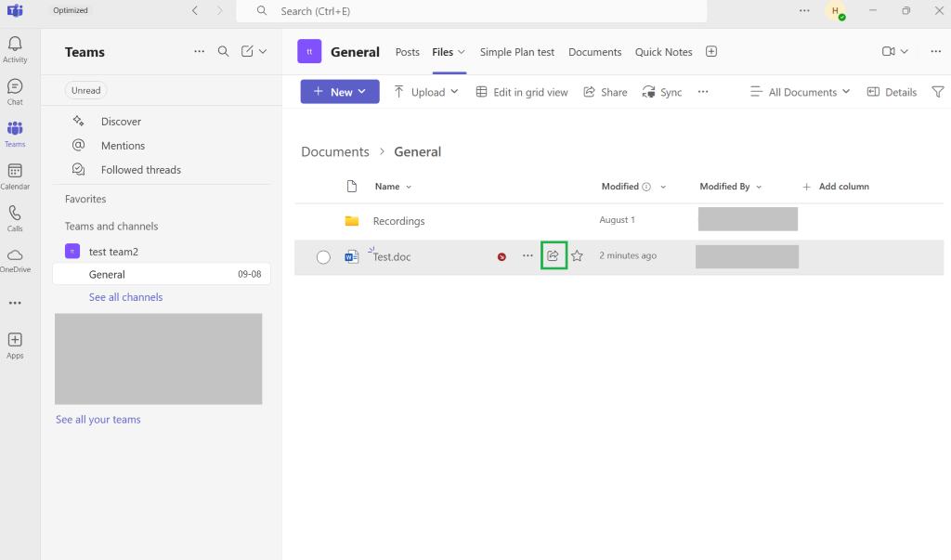Open the All Documents view selector
951x560 pixels.
coord(800,92)
